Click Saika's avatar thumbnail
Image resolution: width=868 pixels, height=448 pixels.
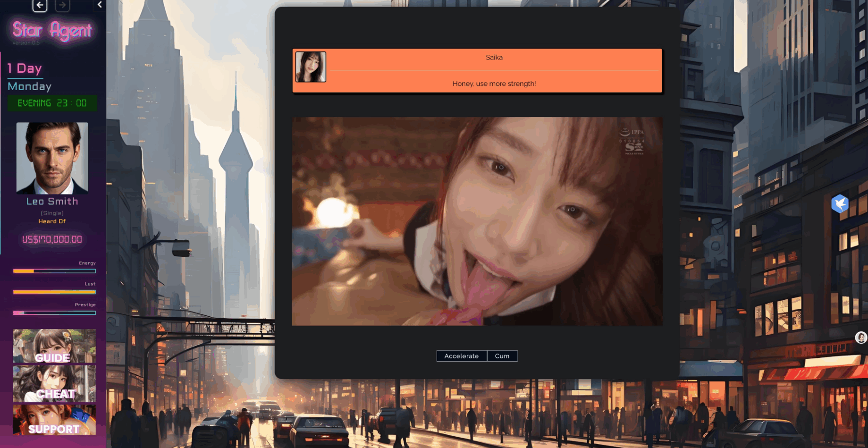coord(311,67)
